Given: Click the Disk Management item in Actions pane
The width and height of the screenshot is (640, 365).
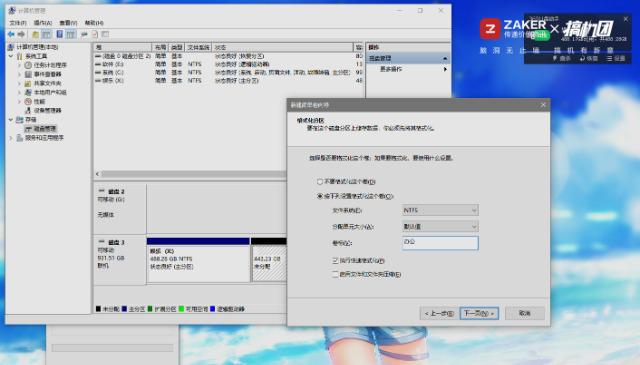Looking at the screenshot, I should (x=407, y=58).
